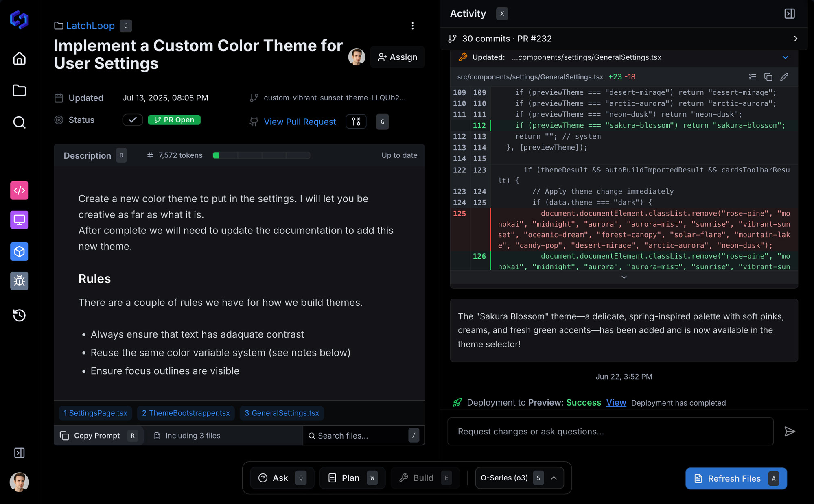Select the blue cube sidebar icon
Image resolution: width=814 pixels, height=504 pixels.
19,251
